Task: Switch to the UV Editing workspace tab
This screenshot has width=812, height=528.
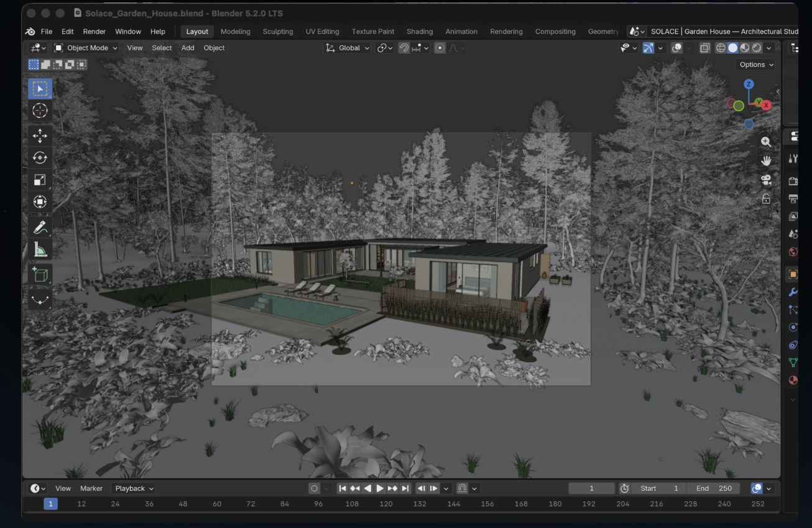Action: (322, 32)
